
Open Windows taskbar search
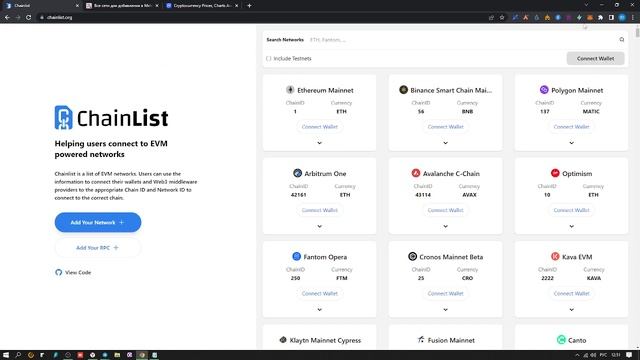[18, 355]
